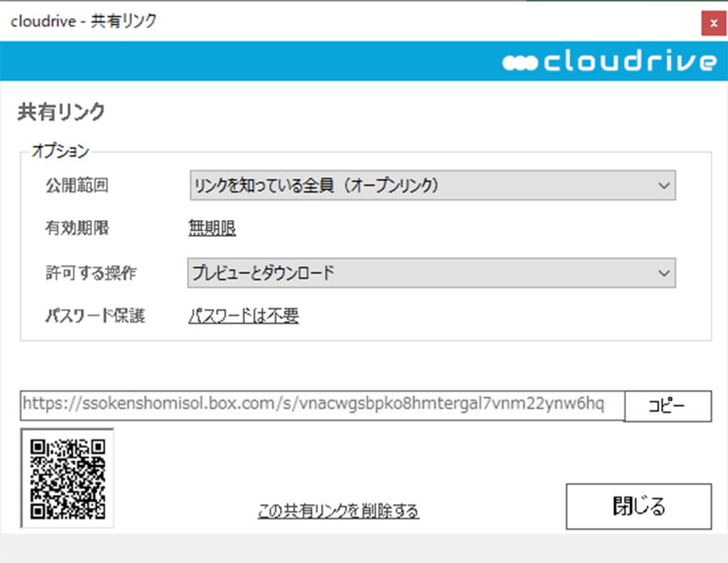The width and height of the screenshot is (728, 563).
Task: Open the パスワードは不要 password link
Action: coord(243,315)
